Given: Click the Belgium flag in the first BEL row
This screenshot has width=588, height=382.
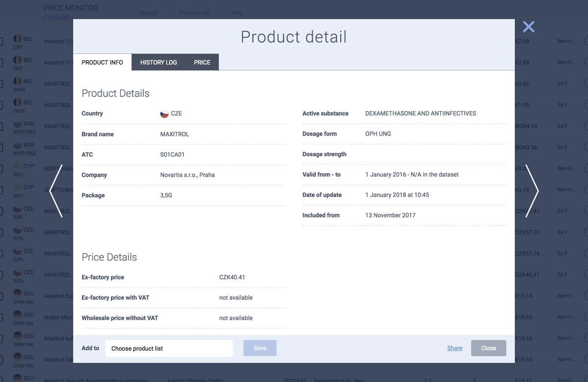Looking at the screenshot, I should [x=17, y=39].
